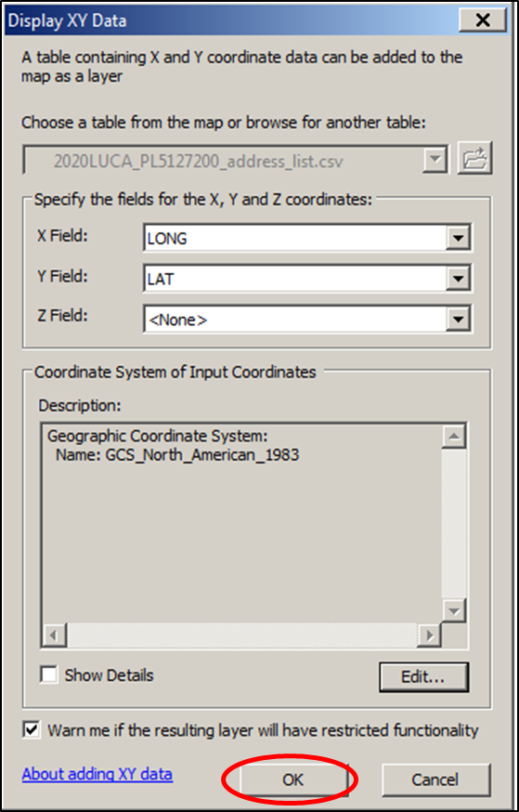
Task: Confirm the dialog with OK
Action: pos(292,779)
